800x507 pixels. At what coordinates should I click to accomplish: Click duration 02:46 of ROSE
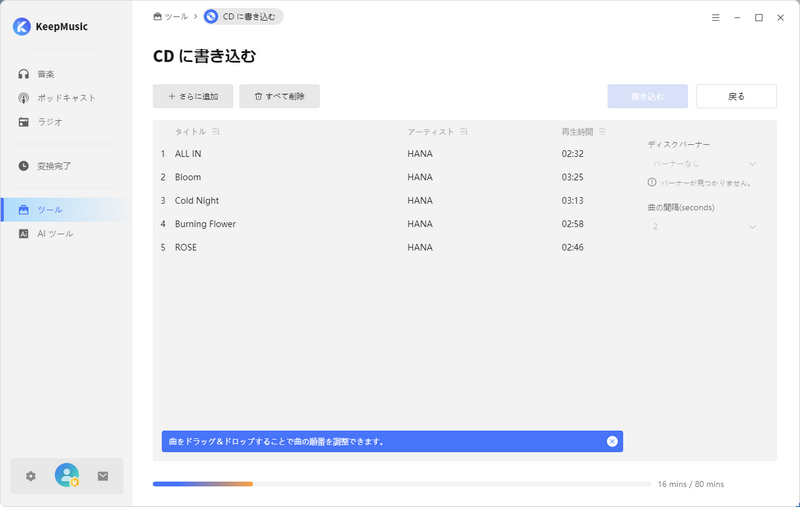(572, 247)
